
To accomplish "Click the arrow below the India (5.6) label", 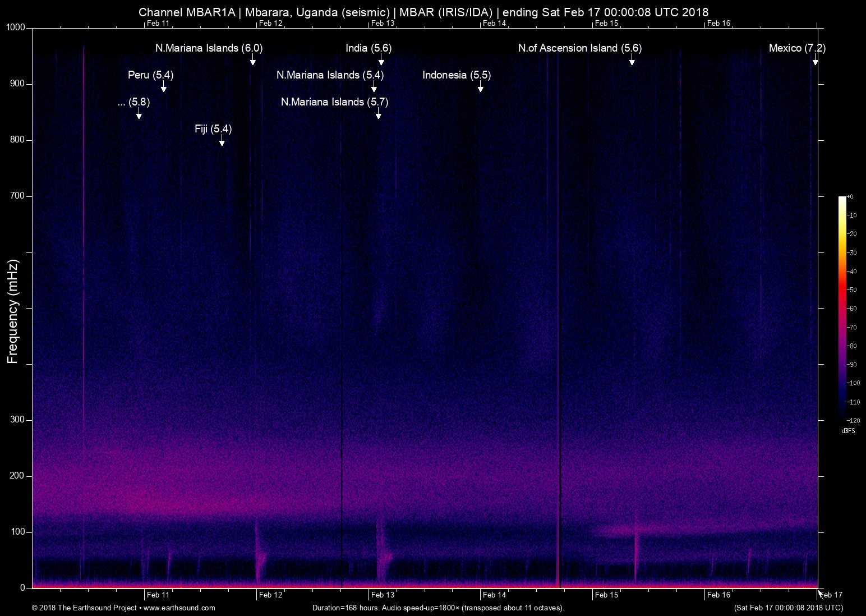I will [x=381, y=61].
